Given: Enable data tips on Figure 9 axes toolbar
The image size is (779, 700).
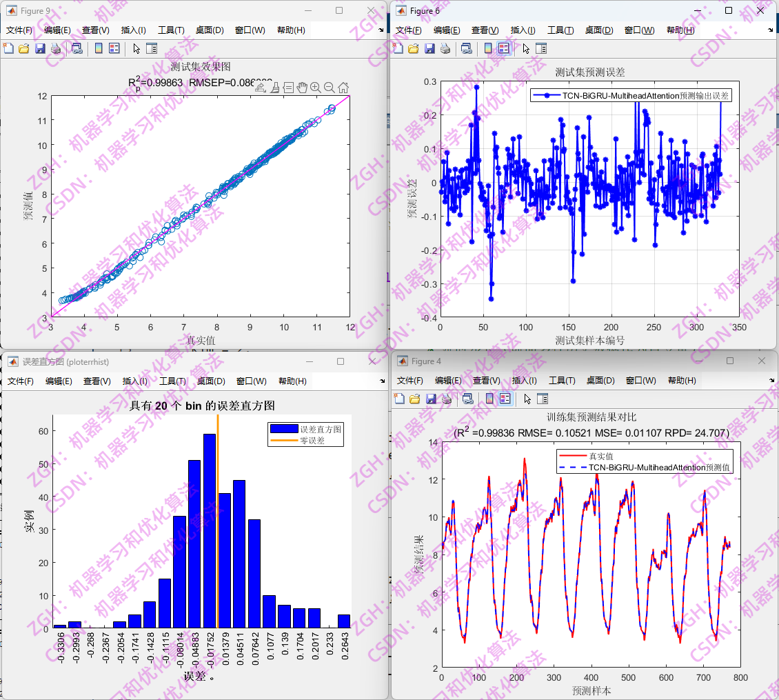Looking at the screenshot, I should click(289, 88).
